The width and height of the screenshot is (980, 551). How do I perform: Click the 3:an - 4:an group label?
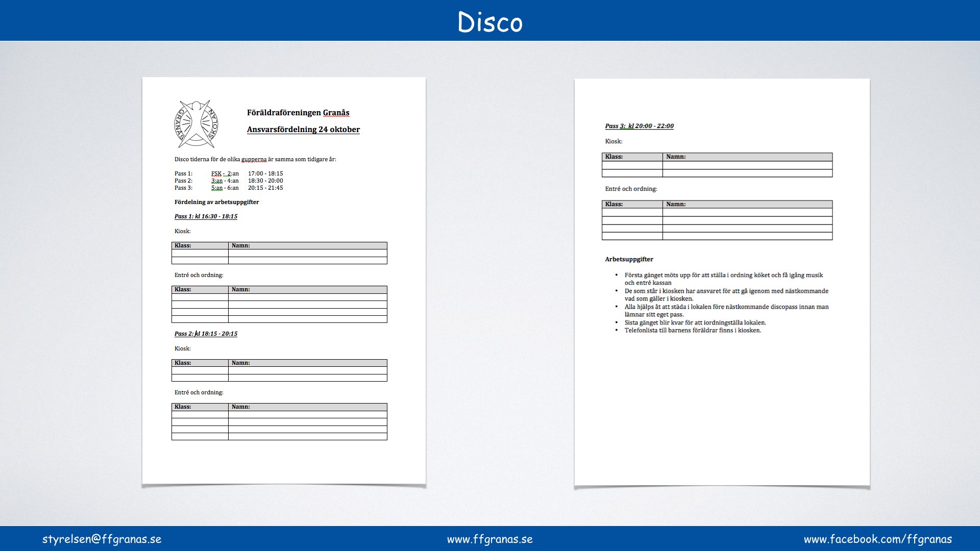225,181
